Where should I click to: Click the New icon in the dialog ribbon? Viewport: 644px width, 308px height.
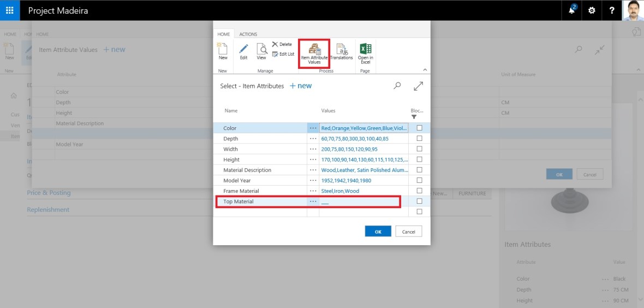click(223, 50)
